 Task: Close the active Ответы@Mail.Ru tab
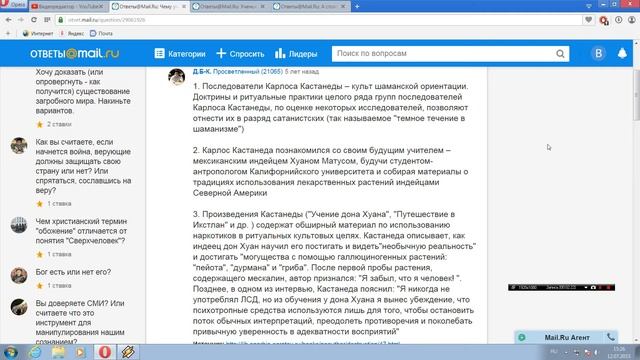(x=184, y=7)
